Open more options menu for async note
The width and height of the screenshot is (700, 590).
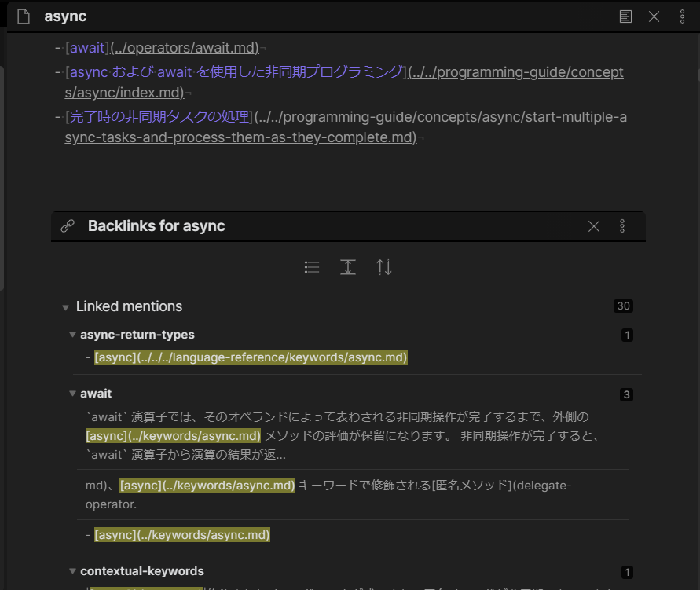pos(682,17)
